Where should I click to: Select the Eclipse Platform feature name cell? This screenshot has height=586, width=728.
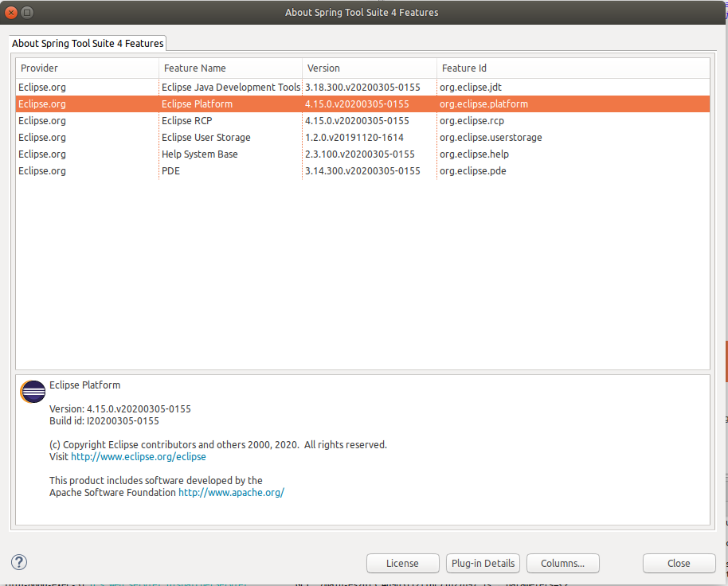tap(197, 104)
